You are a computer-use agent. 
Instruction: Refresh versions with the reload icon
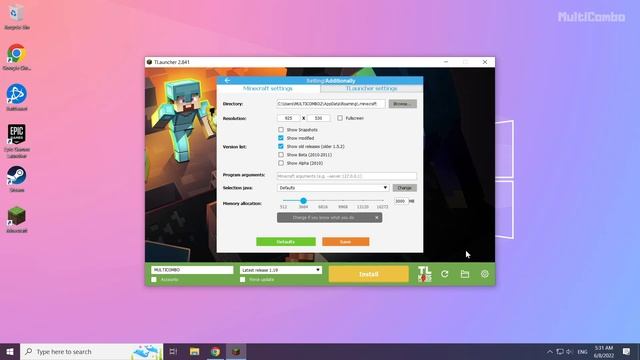(x=444, y=274)
